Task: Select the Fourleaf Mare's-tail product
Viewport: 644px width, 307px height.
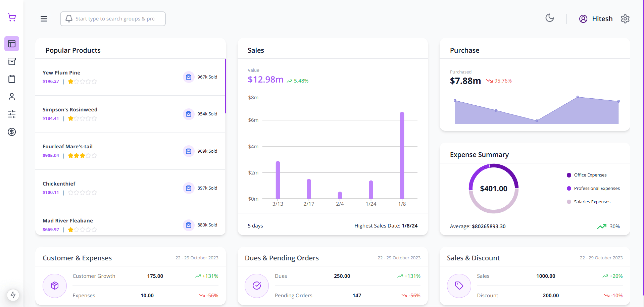Action: 67,147
